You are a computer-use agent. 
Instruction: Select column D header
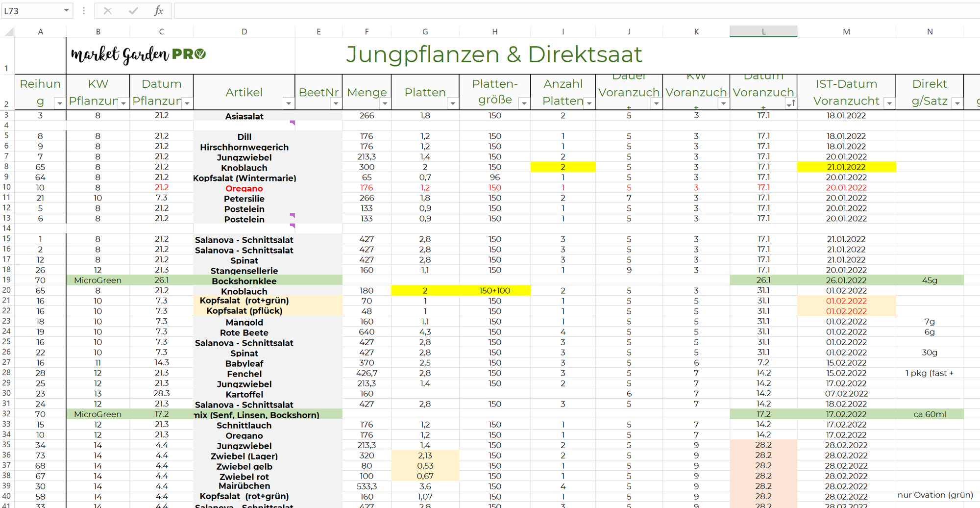245,31
